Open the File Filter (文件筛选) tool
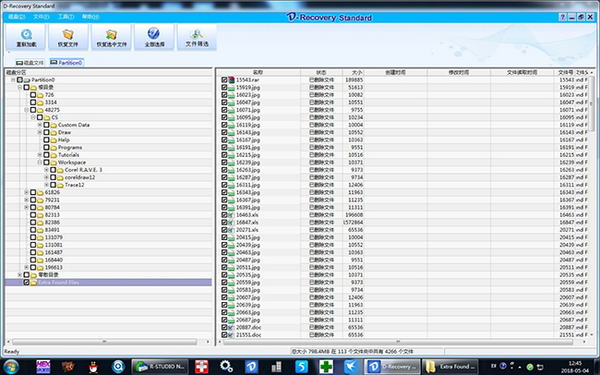The width and height of the screenshot is (600, 375). pos(197,37)
